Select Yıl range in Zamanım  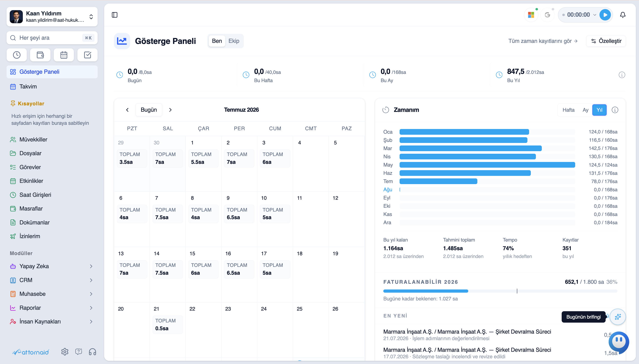coord(599,110)
